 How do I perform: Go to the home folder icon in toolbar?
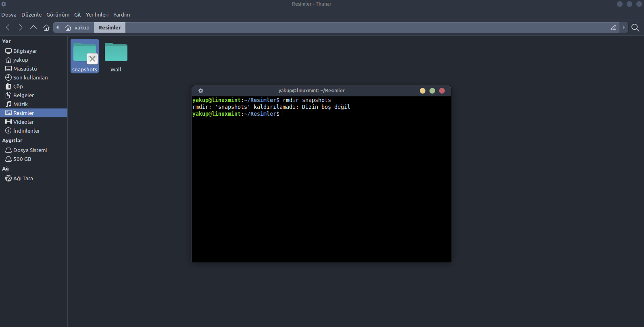point(46,27)
